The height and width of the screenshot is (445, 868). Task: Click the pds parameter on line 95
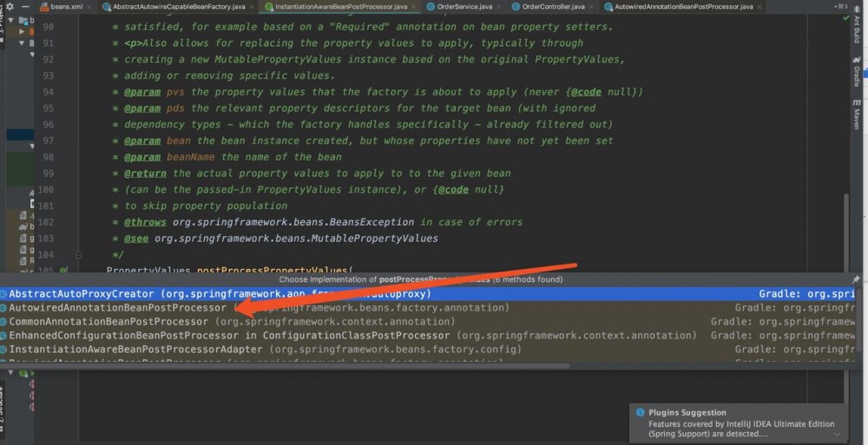175,108
